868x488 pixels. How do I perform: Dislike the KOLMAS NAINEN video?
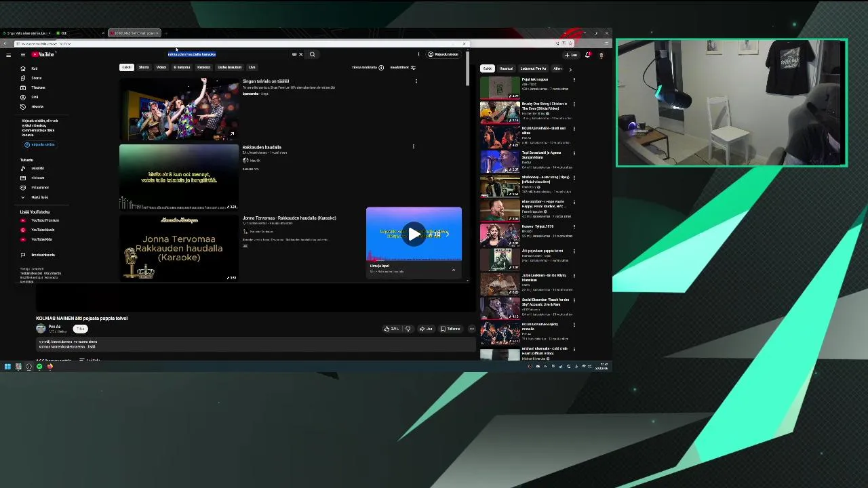(408, 329)
